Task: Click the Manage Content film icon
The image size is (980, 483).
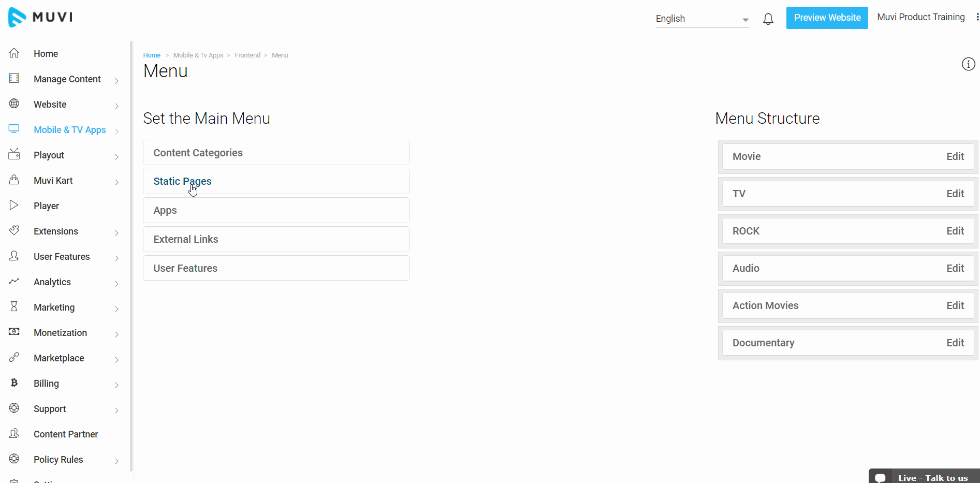Action: [x=14, y=78]
